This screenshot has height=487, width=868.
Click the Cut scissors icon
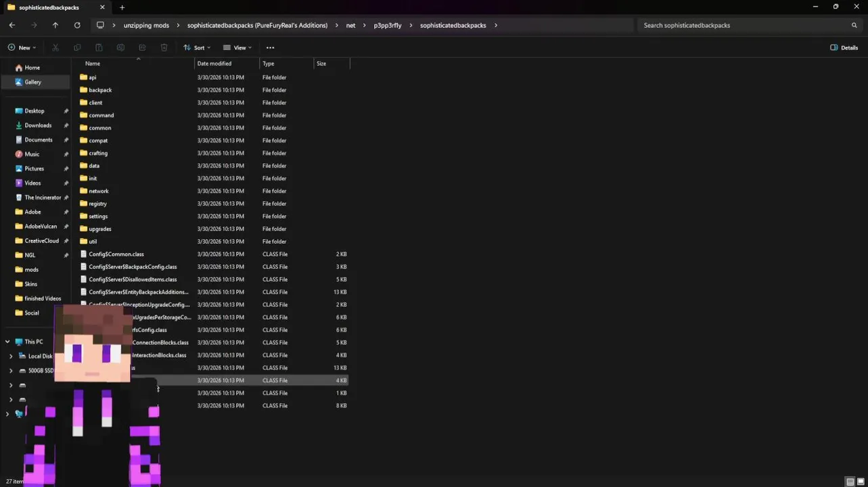pos(55,47)
